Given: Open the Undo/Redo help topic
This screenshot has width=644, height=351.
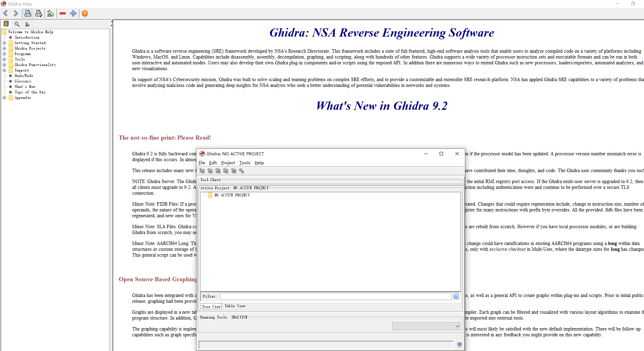Looking at the screenshot, I should [24, 76].
